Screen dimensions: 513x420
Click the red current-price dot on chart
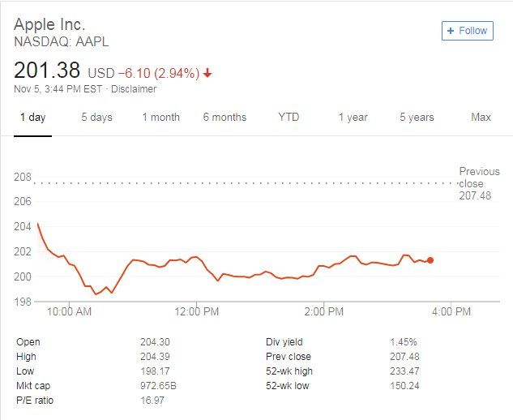pos(430,260)
